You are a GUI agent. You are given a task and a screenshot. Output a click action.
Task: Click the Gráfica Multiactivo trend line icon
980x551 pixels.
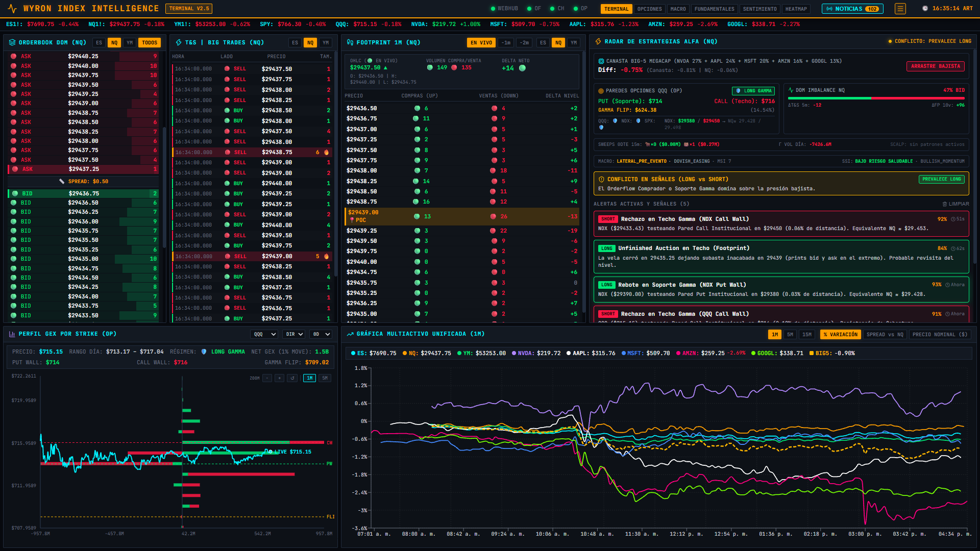pyautogui.click(x=350, y=334)
